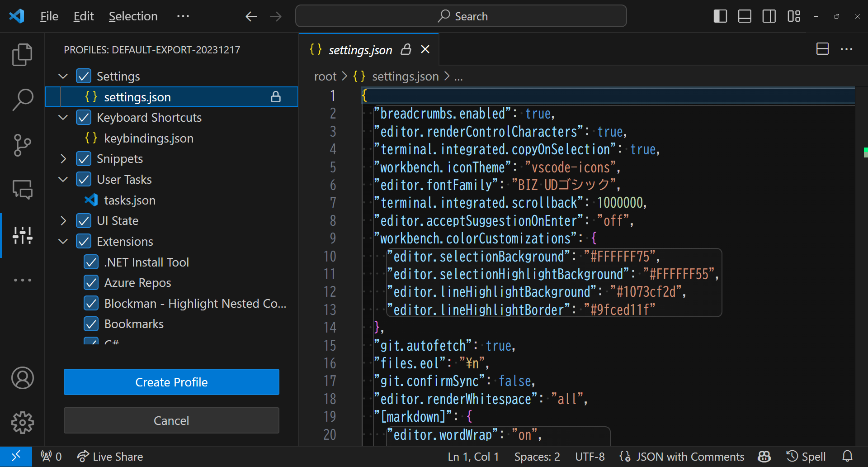The image size is (868, 467).
Task: Open Copilot from the status bar
Action: click(x=764, y=456)
